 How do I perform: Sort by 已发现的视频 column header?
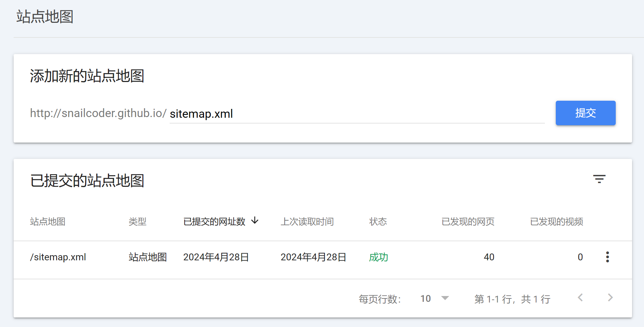(556, 222)
